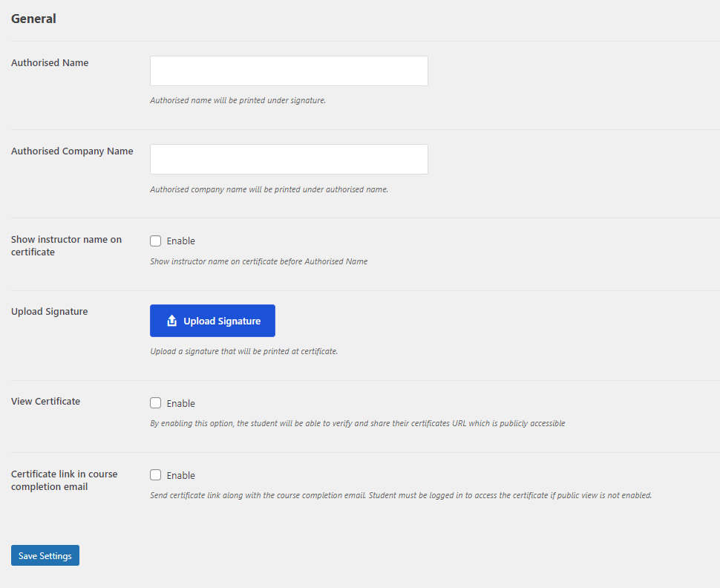720x588 pixels.
Task: Enable Show instructor name on certificate checkbox
Action: coord(156,241)
